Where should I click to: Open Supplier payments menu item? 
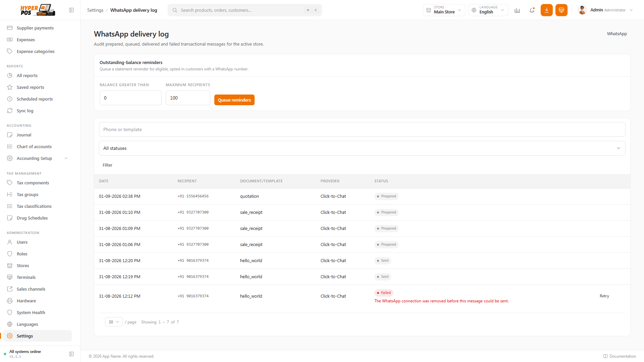(38, 28)
